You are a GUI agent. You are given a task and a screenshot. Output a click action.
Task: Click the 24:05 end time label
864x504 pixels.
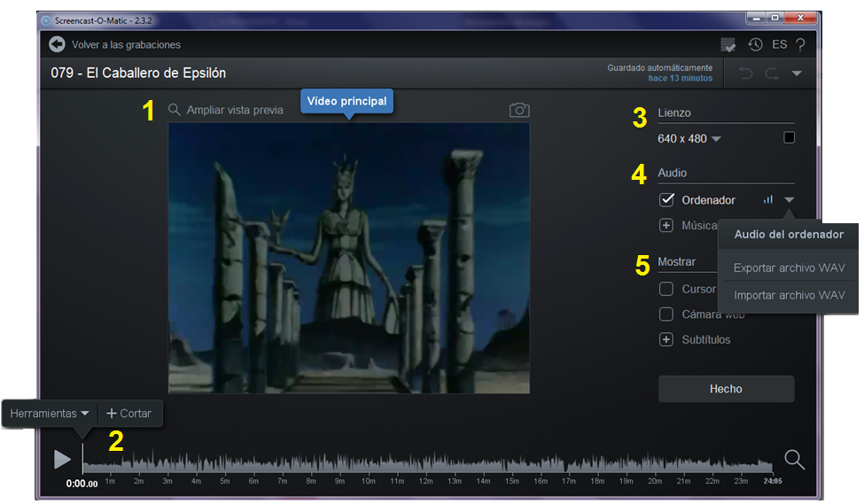tap(773, 481)
